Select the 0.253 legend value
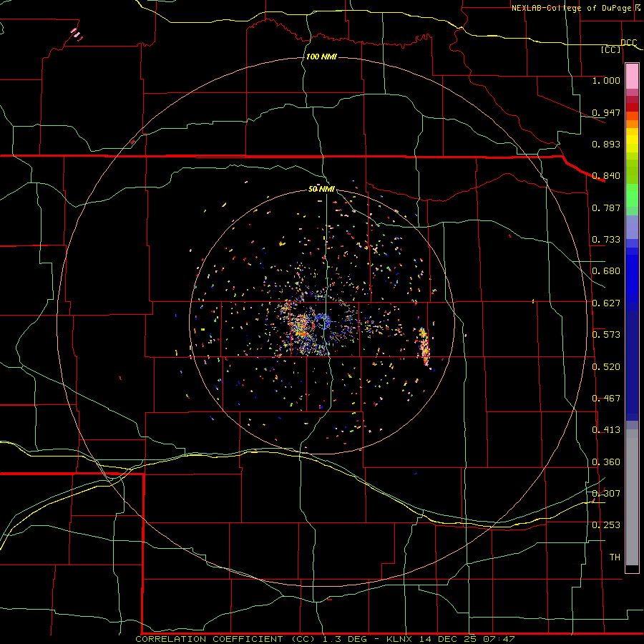644x644 pixels. click(x=606, y=525)
